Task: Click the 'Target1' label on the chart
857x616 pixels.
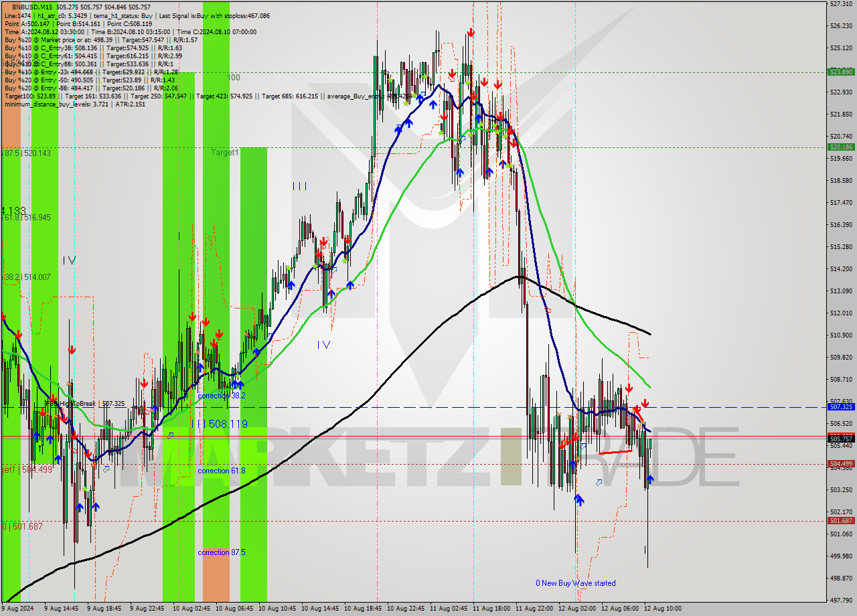Action: [x=225, y=153]
